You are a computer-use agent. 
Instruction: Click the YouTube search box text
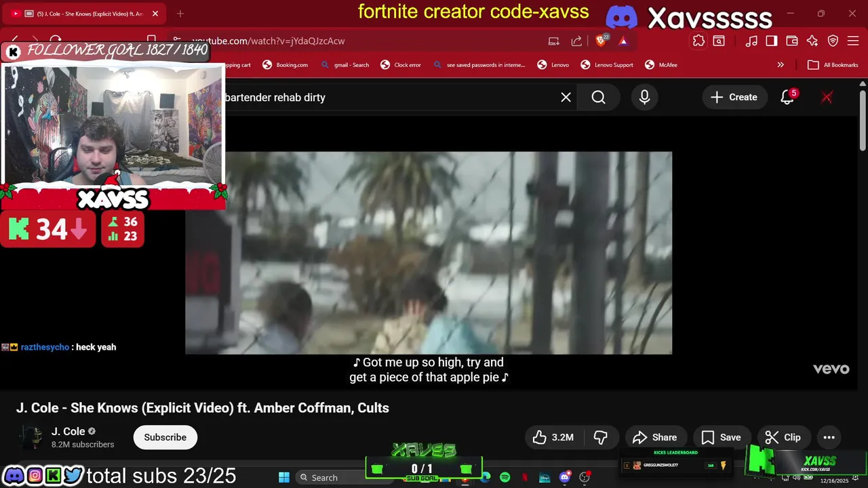(x=275, y=98)
